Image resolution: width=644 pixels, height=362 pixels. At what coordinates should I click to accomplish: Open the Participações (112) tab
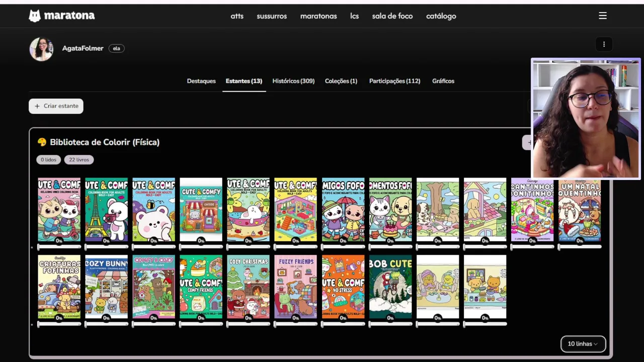(x=394, y=81)
